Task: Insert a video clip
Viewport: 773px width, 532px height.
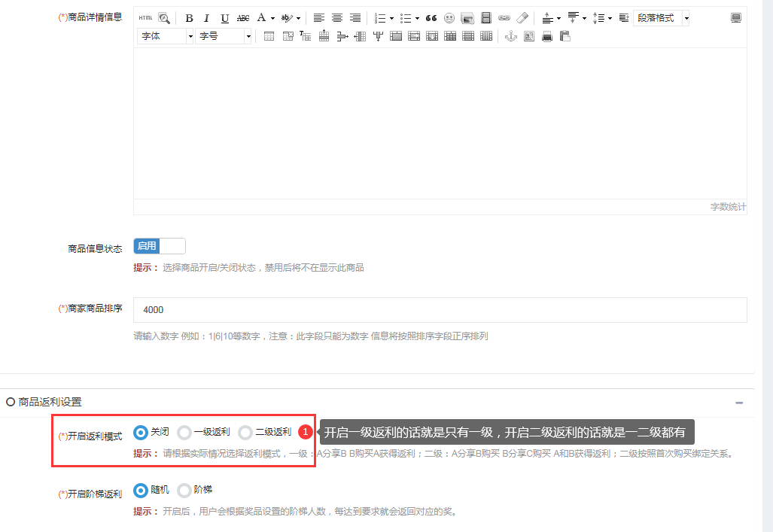Action: pos(486,18)
